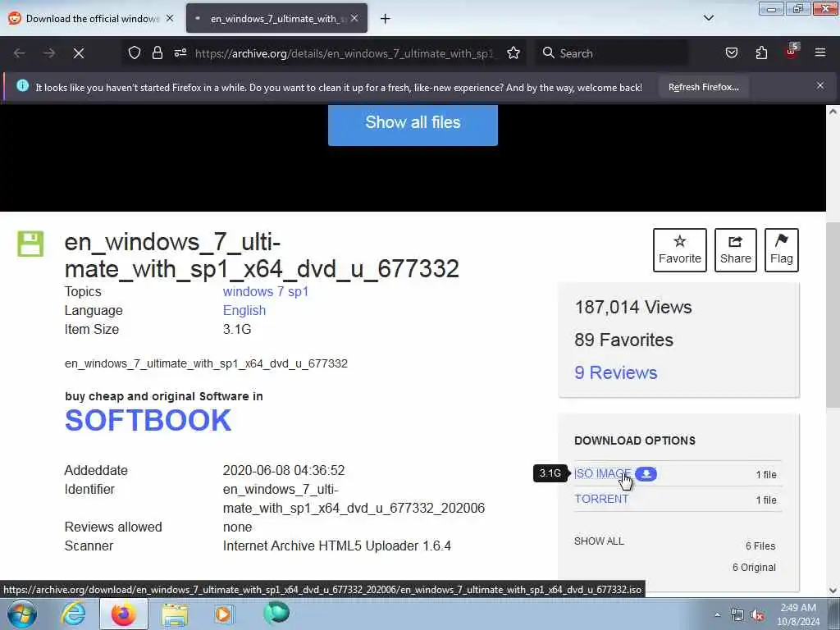The width and height of the screenshot is (840, 630).
Task: Click the Item Size value 3.1G
Action: pyautogui.click(x=237, y=329)
